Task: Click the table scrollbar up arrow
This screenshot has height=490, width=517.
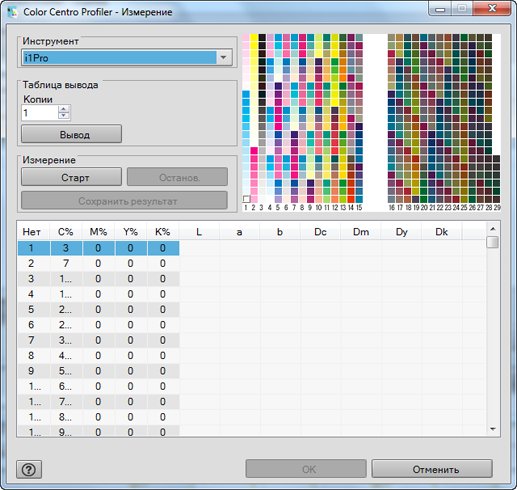Action: [x=493, y=229]
